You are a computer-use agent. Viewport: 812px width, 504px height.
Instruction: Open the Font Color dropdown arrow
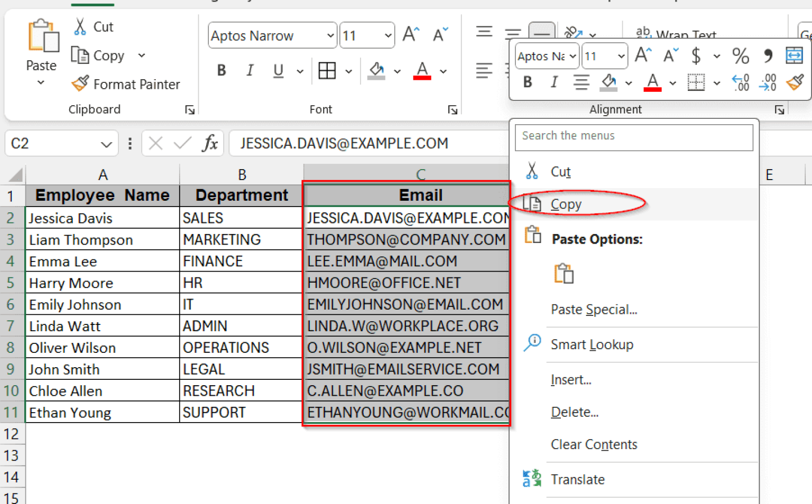[444, 70]
